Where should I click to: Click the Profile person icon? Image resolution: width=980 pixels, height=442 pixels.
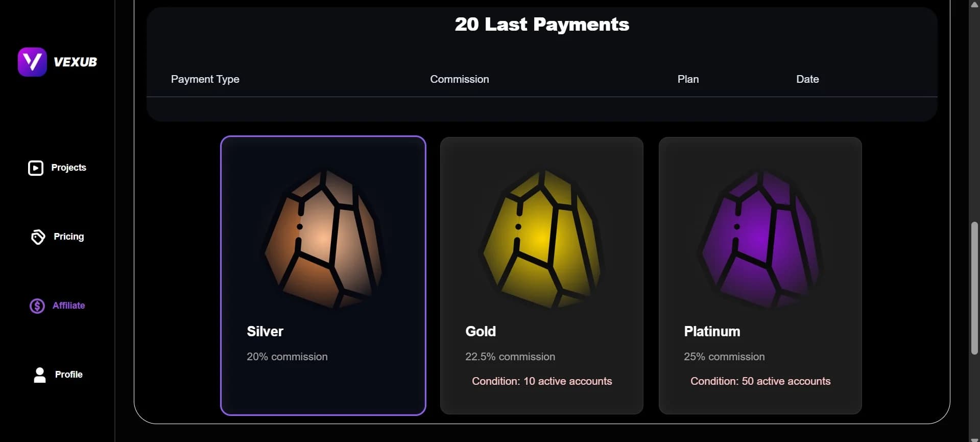[x=40, y=375]
